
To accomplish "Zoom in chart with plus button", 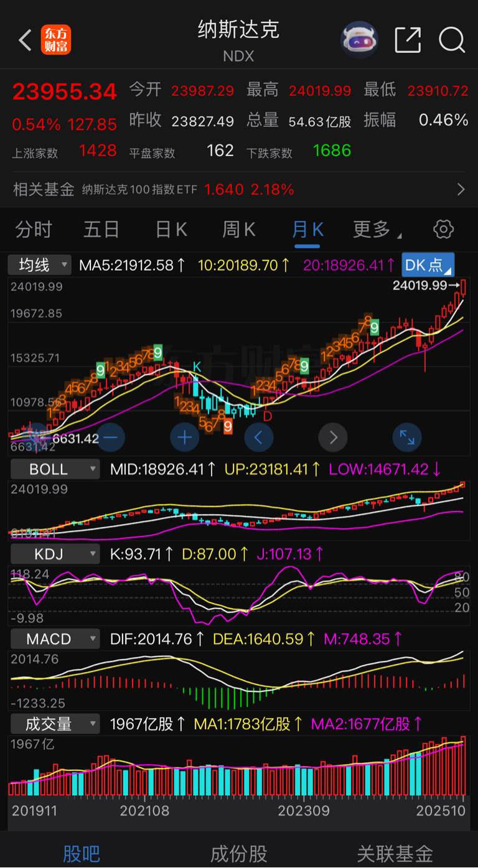I will pyautogui.click(x=184, y=438).
